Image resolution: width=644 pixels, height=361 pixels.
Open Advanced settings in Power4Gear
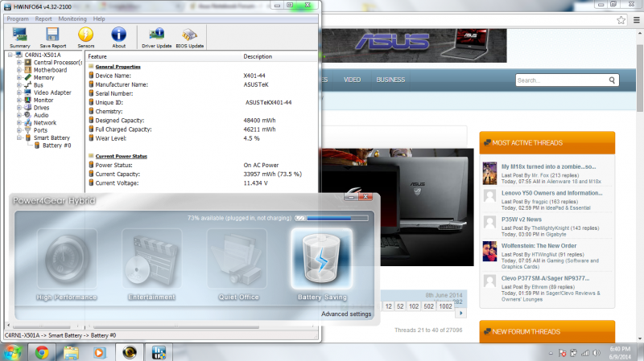(346, 314)
